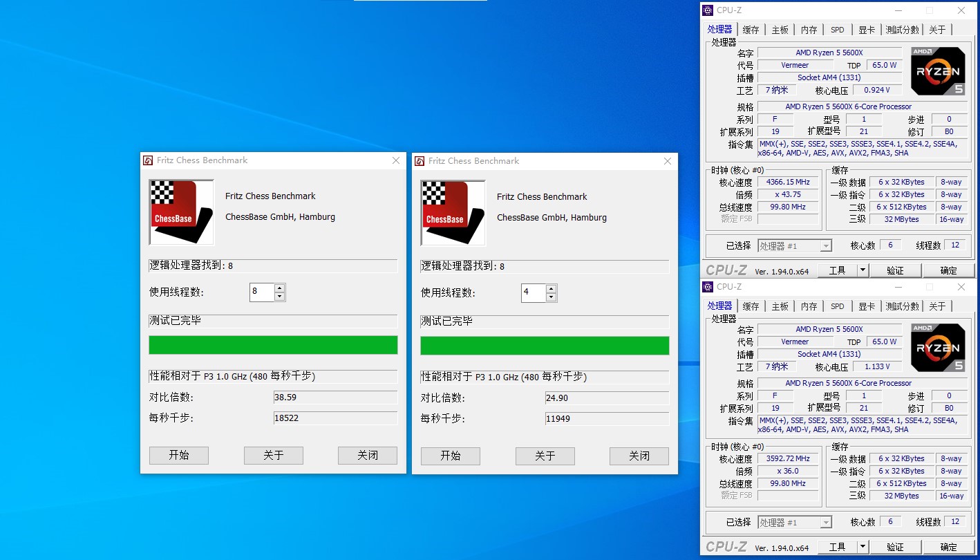Click 关闭 in the Fritz window scoring 24.90
This screenshot has height=560, width=980.
pos(639,456)
